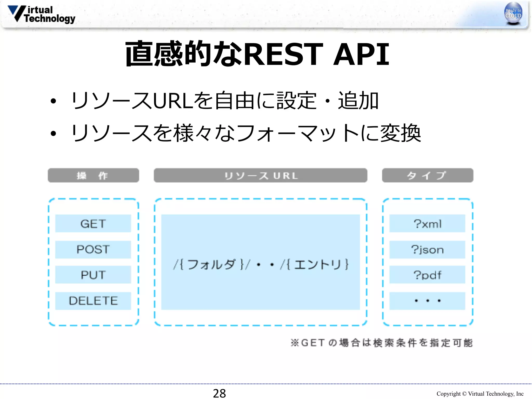The height and width of the screenshot is (399, 532).
Task: Select the ?xml type box
Action: [x=427, y=223]
